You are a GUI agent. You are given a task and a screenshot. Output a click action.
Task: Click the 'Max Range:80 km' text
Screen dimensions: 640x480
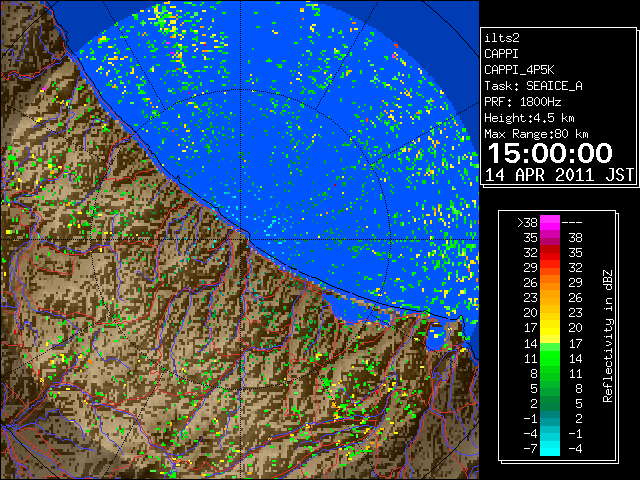[536, 134]
